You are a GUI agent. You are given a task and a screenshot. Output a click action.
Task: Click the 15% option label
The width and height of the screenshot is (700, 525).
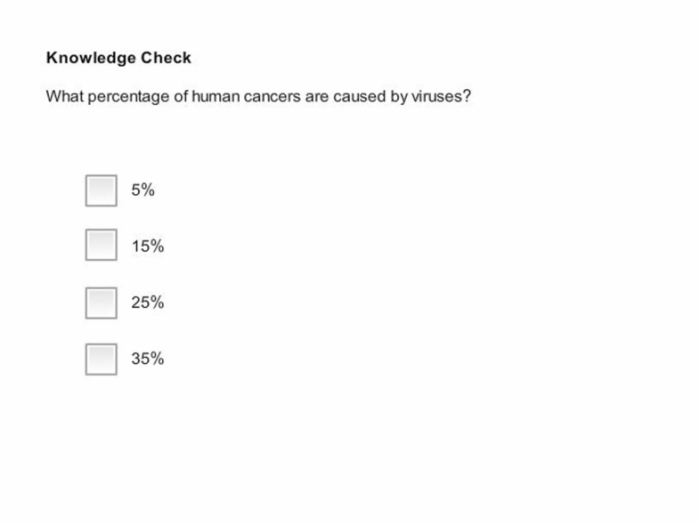tap(148, 246)
